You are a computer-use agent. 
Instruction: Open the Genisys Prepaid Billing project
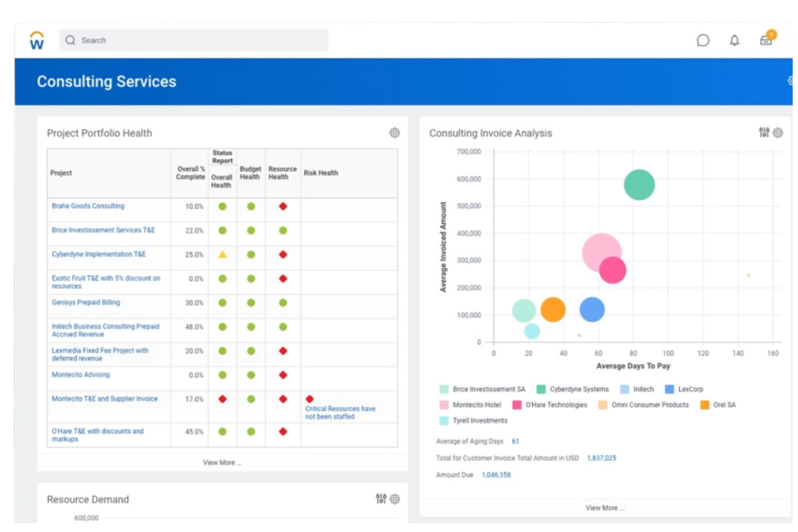pyautogui.click(x=86, y=302)
